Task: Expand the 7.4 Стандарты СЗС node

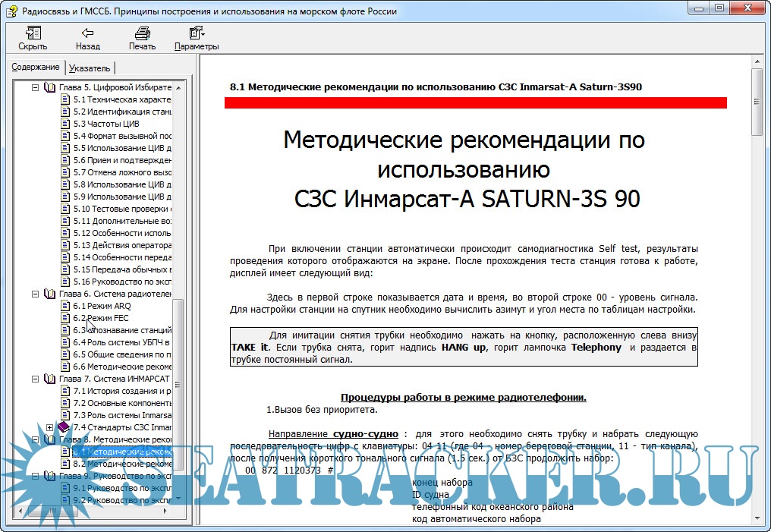Action: point(50,427)
